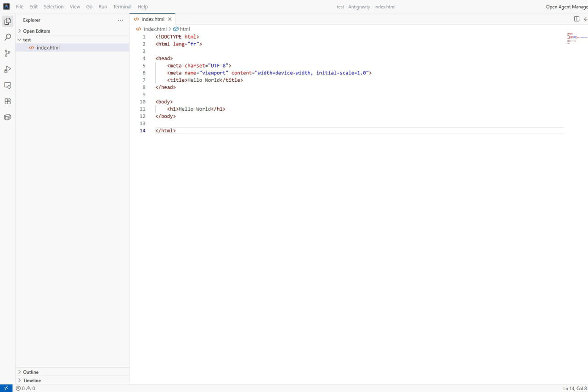Click the Ln 14, Col 8 status indicator
The height and width of the screenshot is (392, 588).
point(575,388)
